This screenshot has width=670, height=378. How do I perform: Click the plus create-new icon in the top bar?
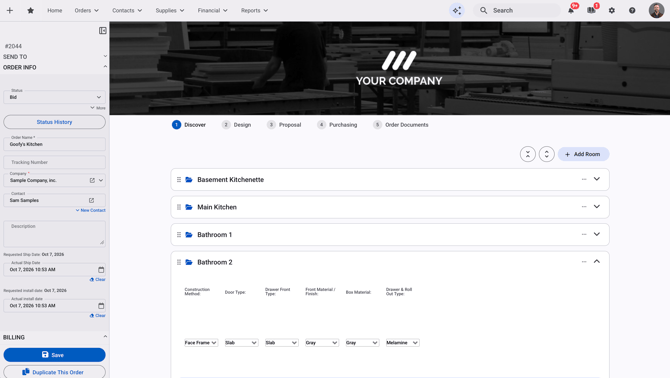pos(10,10)
